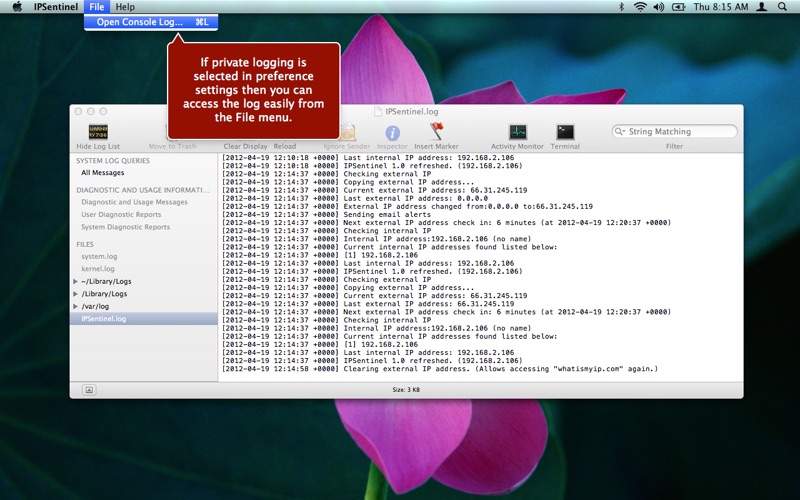
Task: Select kernel.log in Files list
Action: 98,269
